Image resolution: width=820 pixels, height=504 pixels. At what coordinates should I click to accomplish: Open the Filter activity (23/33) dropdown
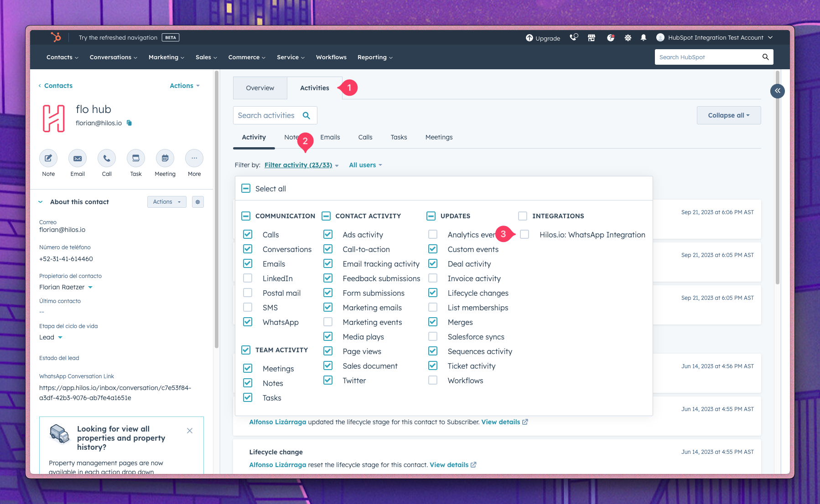[299, 165]
